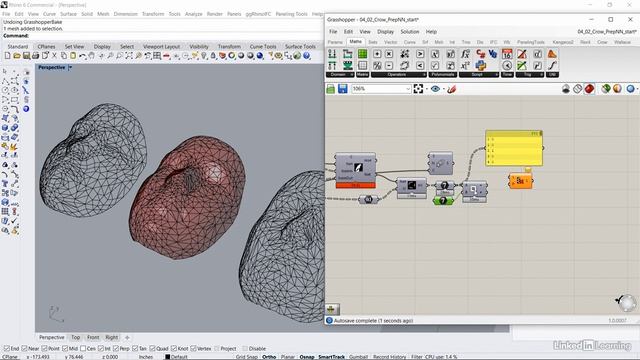This screenshot has width=640, height=360.
Task: Open Rhino help question-mark icon
Action: pyautogui.click(x=307, y=56)
